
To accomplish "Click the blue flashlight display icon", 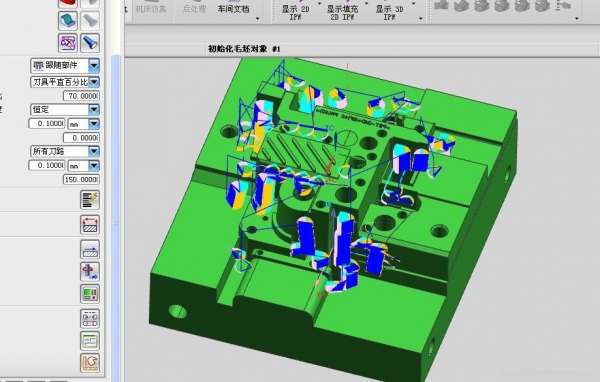I will (90, 42).
